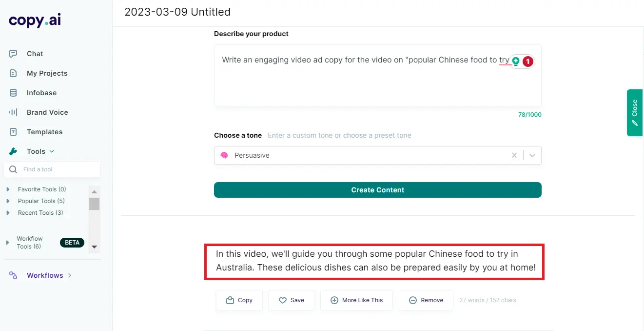Collapse the Tools section chevron

click(52, 151)
